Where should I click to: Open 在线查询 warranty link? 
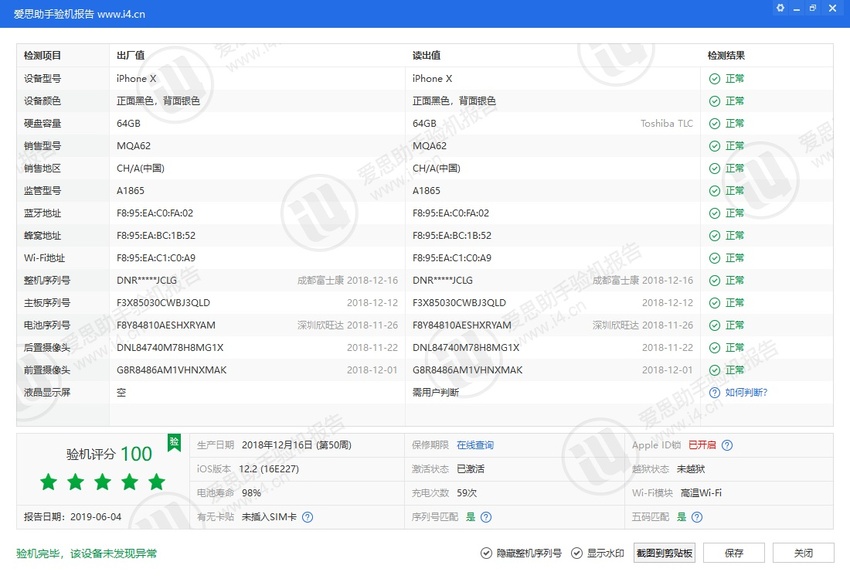point(475,445)
